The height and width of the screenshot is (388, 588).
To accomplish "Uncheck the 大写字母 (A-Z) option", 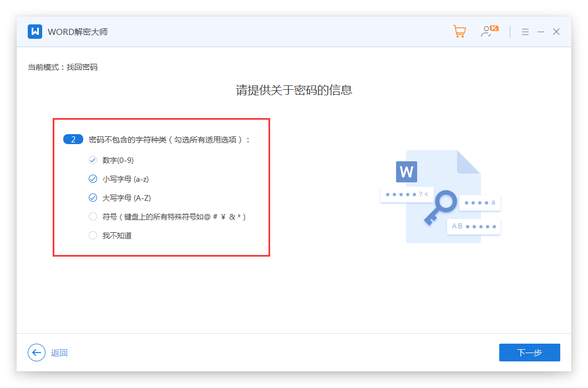I will 93,197.
